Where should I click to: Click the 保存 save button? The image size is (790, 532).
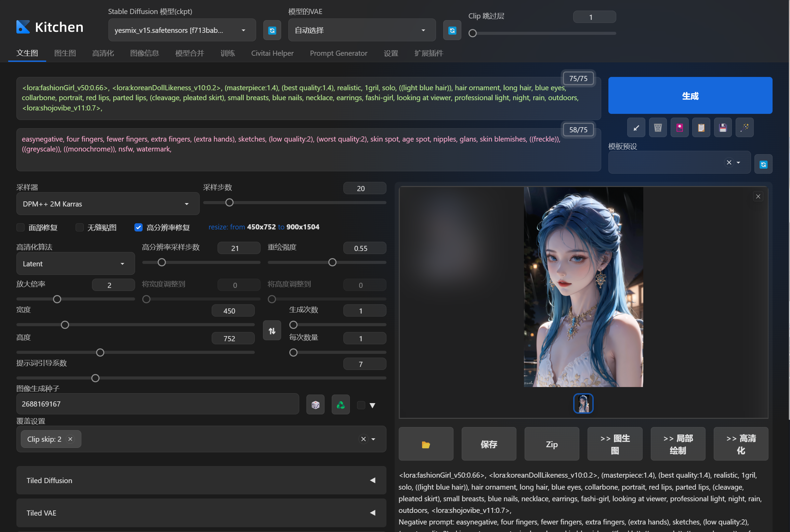click(x=489, y=444)
